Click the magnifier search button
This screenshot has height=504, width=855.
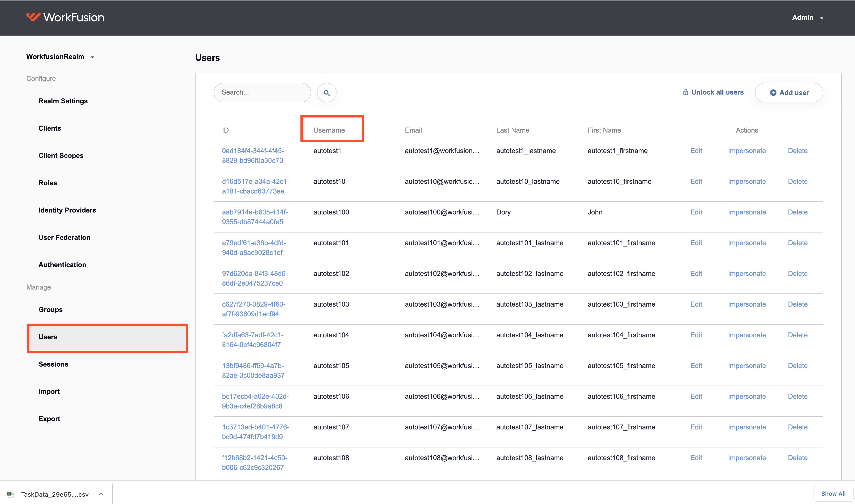pyautogui.click(x=327, y=93)
